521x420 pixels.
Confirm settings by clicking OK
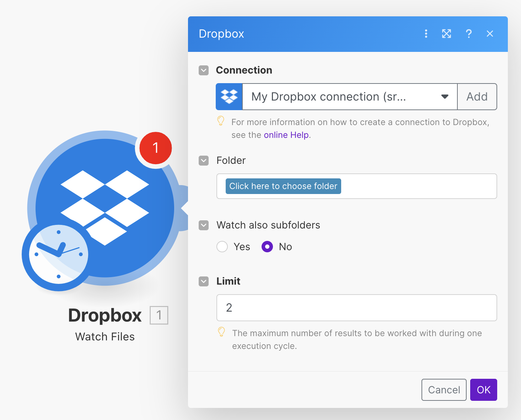(x=483, y=390)
